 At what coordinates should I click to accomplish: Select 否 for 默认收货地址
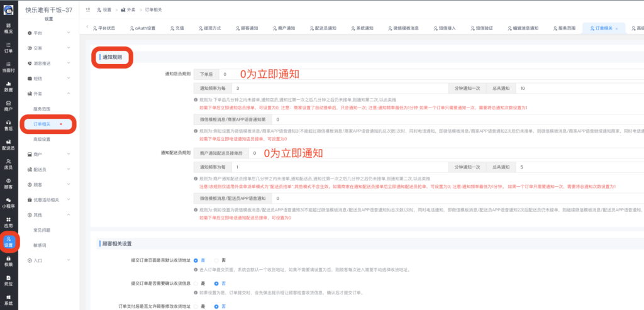coord(217,260)
